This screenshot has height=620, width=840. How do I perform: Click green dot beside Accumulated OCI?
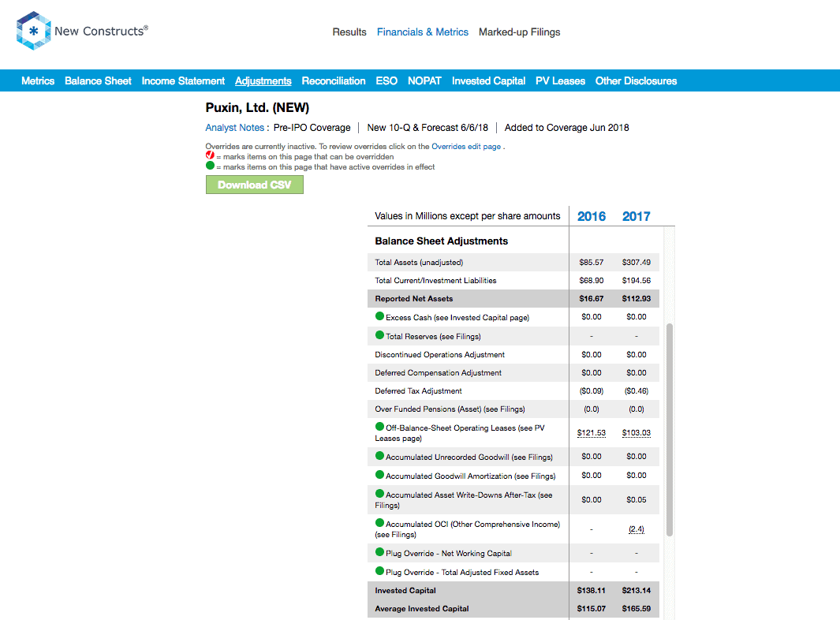click(380, 522)
